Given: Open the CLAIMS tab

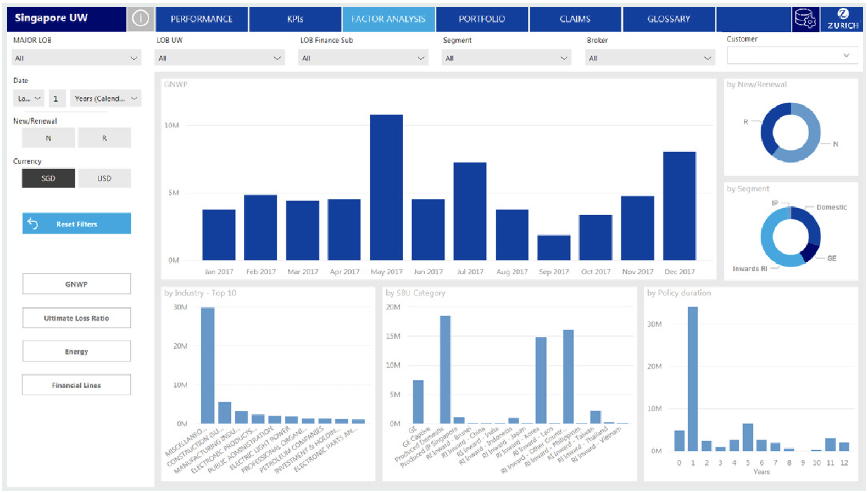Looking at the screenshot, I should (575, 19).
